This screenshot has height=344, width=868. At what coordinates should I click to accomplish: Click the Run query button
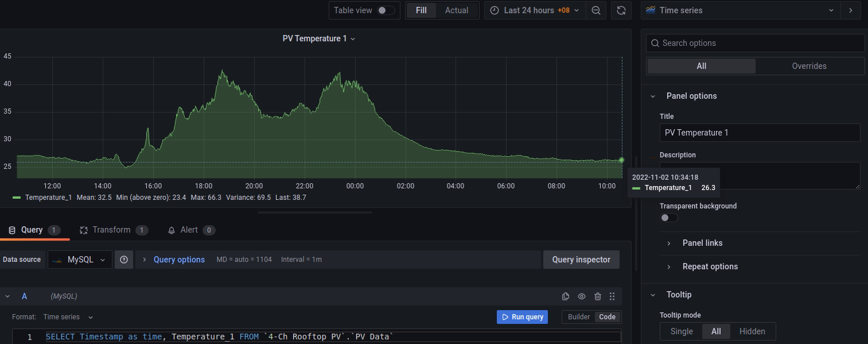(523, 317)
